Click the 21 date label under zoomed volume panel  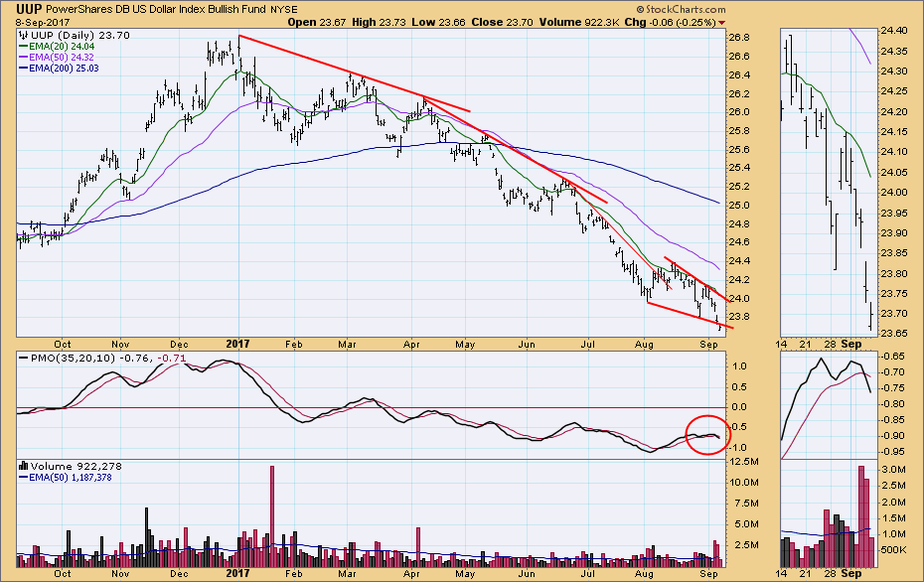[x=806, y=574]
